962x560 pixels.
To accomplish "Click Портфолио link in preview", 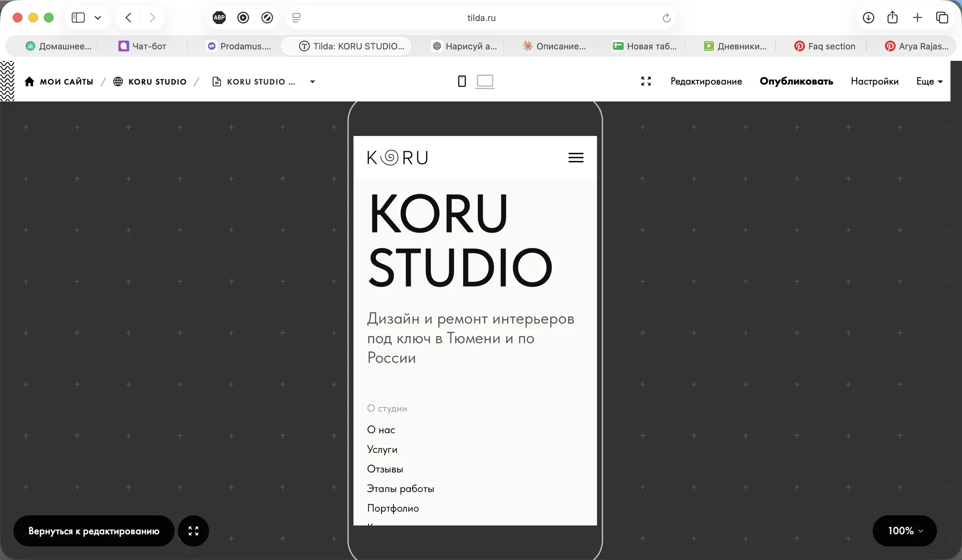I will [392, 509].
